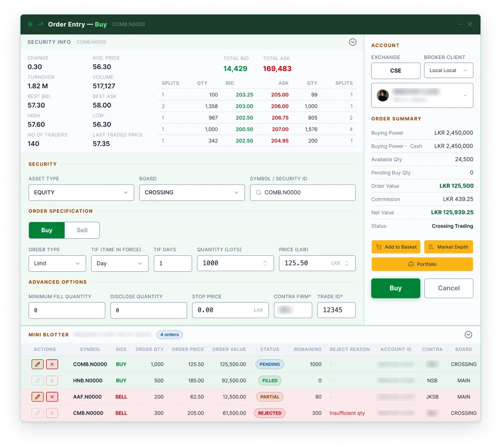Image resolution: width=501 pixels, height=448 pixels.
Task: Click the green trend arrow icon in title bar
Action: point(40,24)
